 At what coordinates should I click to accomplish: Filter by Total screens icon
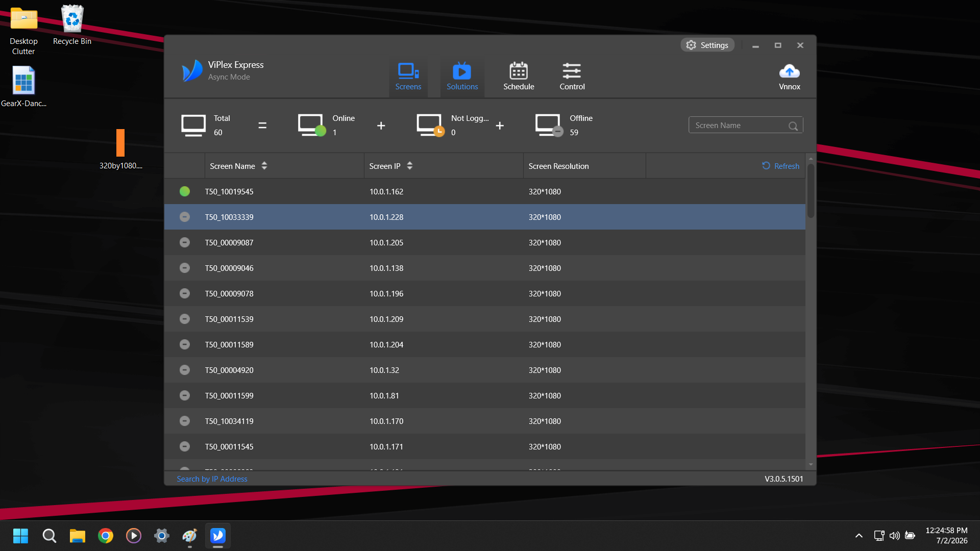coord(193,126)
